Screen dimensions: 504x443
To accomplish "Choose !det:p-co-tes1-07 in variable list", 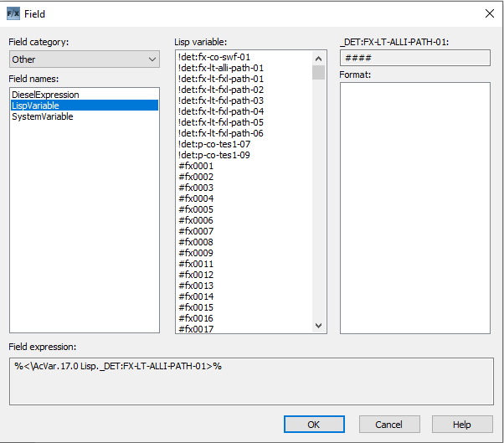I will click(x=213, y=144).
